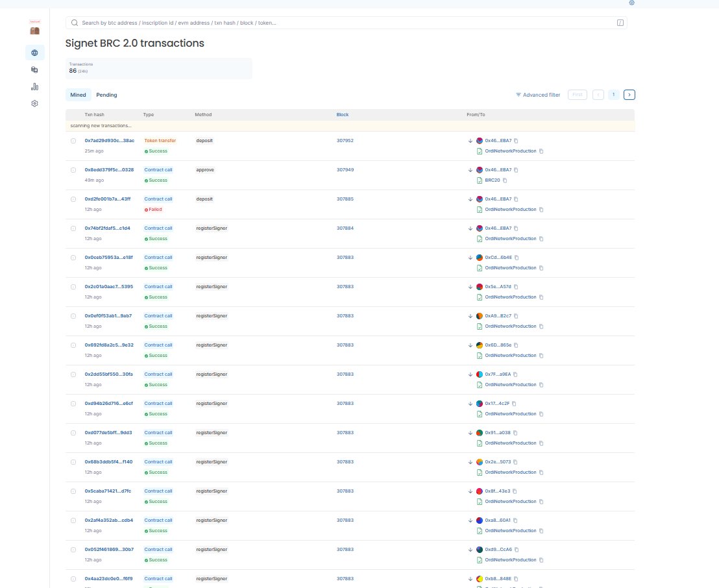Copy address 0x46...EBA7 in block 307952 row
The image size is (719, 588).
516,141
